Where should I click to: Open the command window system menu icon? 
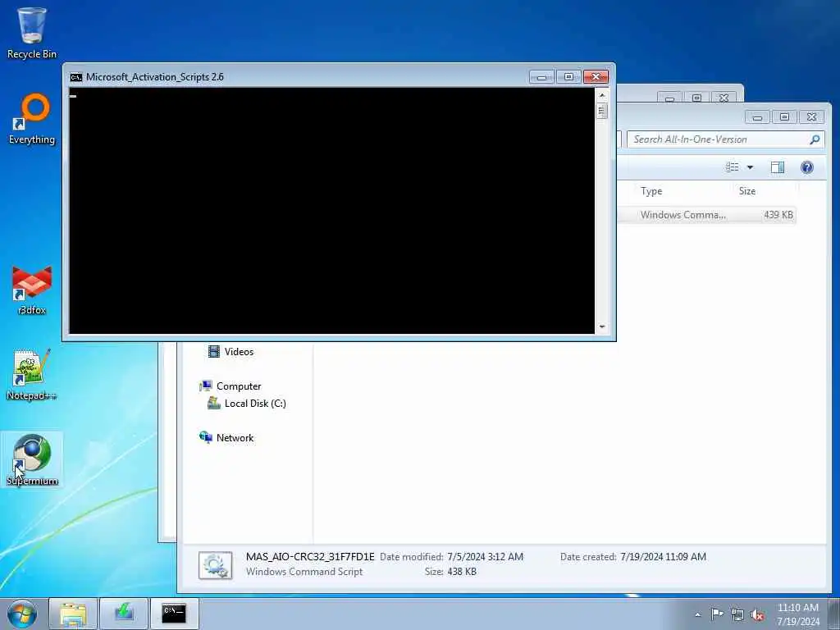(76, 77)
